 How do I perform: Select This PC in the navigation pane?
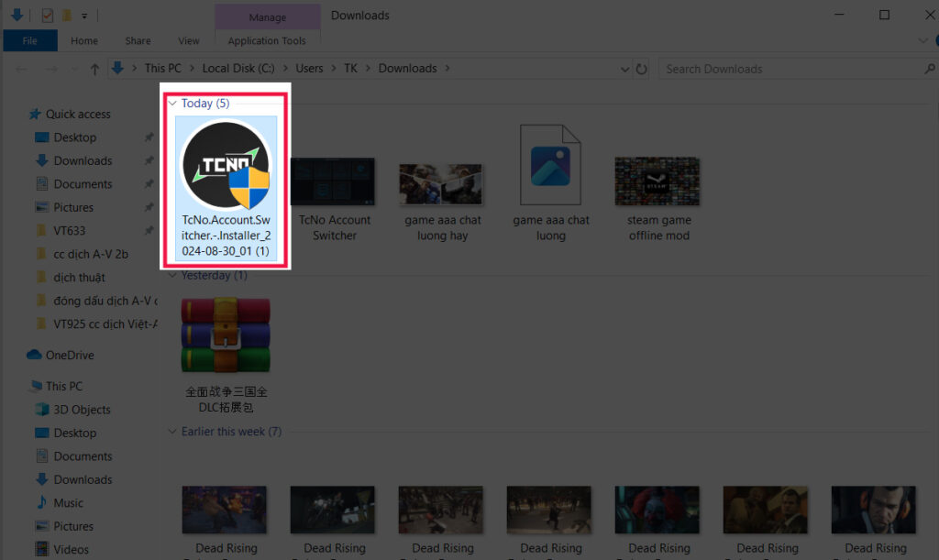[x=64, y=386]
